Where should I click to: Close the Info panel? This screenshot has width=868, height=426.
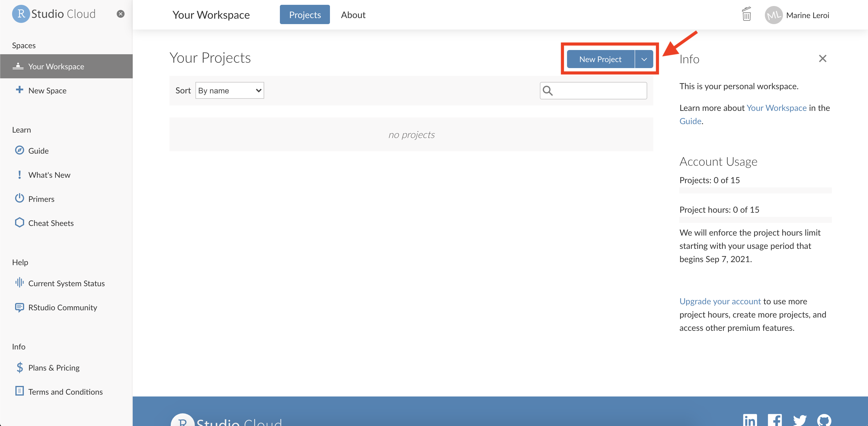point(822,58)
